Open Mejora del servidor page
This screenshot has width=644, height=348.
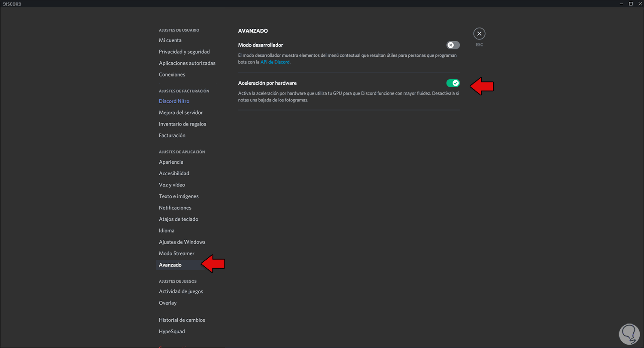pyautogui.click(x=181, y=113)
